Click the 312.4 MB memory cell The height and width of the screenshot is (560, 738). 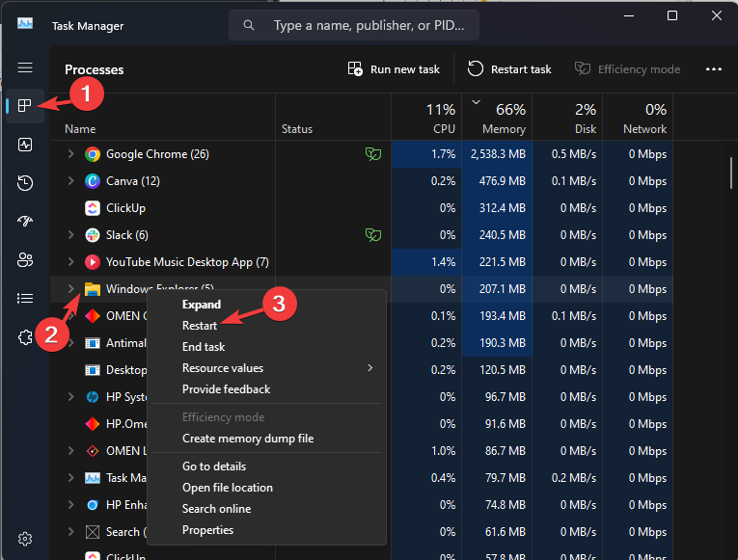(x=497, y=208)
